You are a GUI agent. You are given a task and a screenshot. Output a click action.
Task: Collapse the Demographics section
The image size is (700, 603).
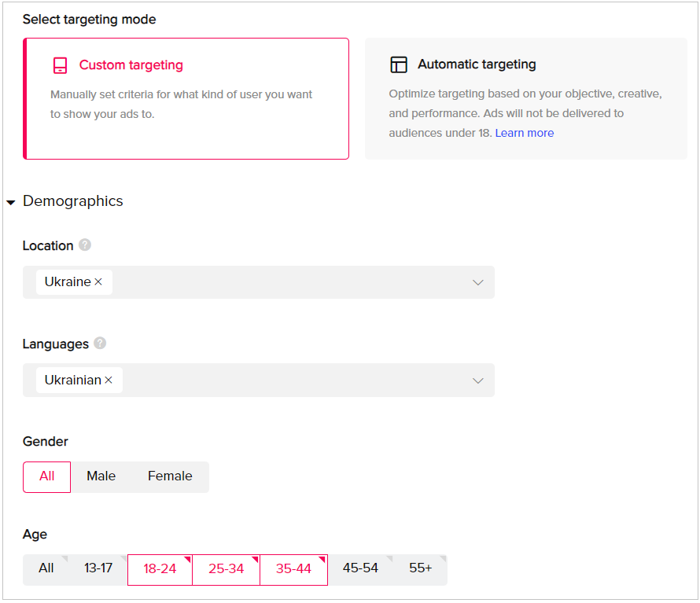point(11,203)
